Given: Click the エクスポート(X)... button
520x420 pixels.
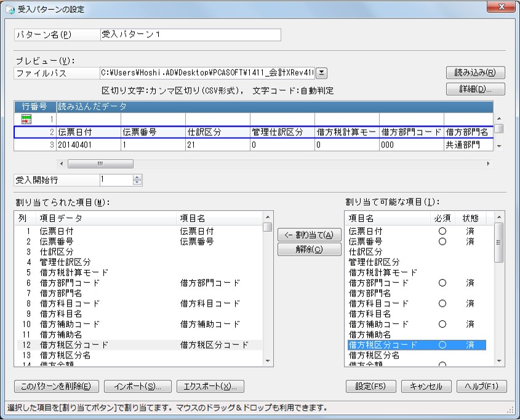Looking at the screenshot, I should [210, 386].
